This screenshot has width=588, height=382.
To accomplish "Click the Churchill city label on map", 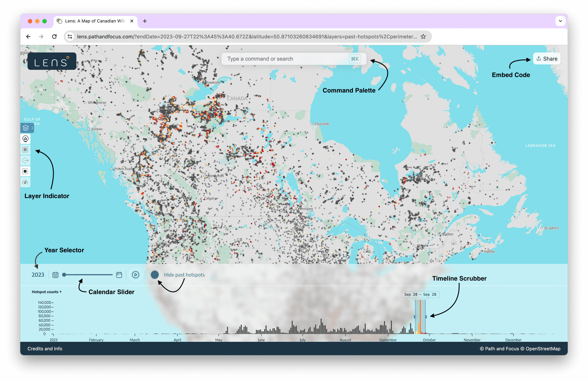I will point(322,124).
